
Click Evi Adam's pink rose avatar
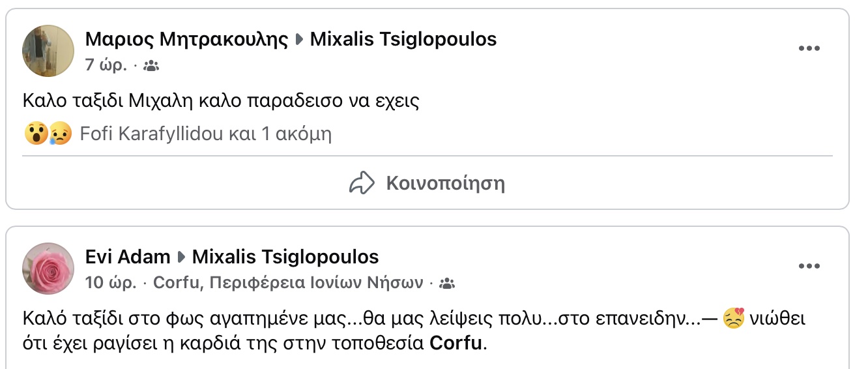(48, 268)
